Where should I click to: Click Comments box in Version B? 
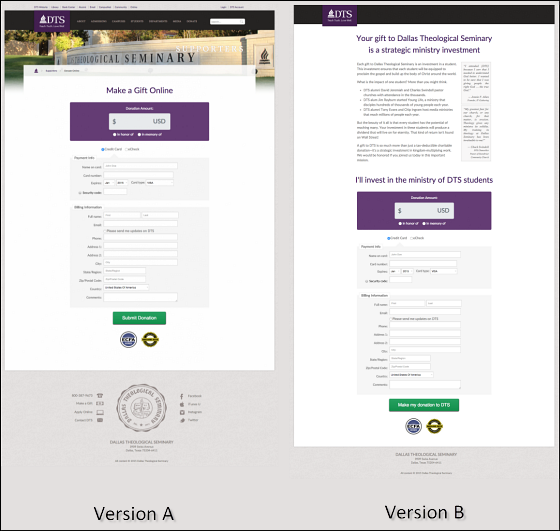425,385
